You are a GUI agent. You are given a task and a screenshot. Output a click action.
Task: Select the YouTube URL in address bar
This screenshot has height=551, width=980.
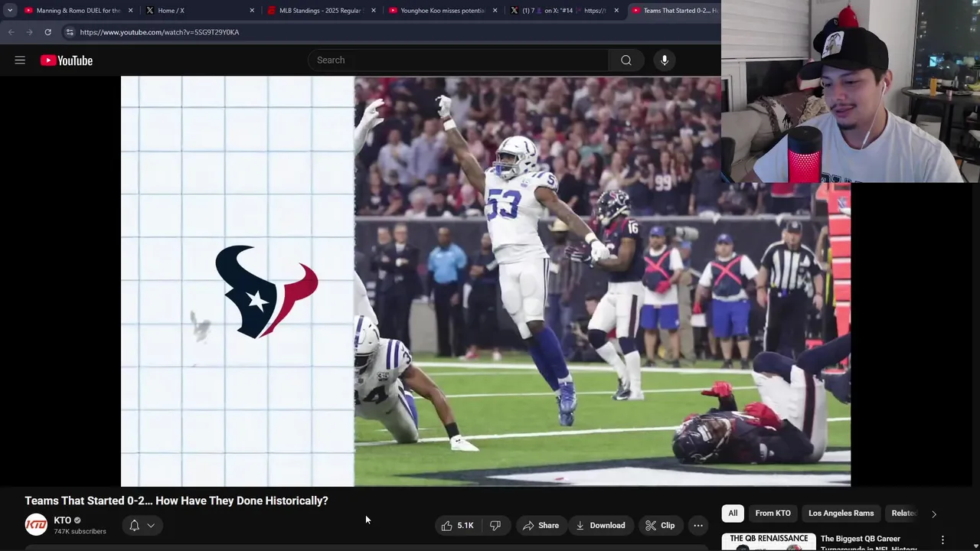(159, 32)
